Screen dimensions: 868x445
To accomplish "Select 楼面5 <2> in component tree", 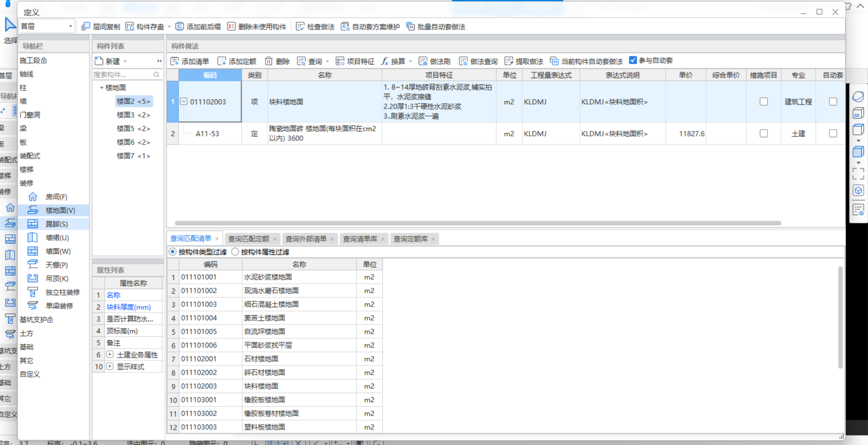I will click(x=133, y=129).
